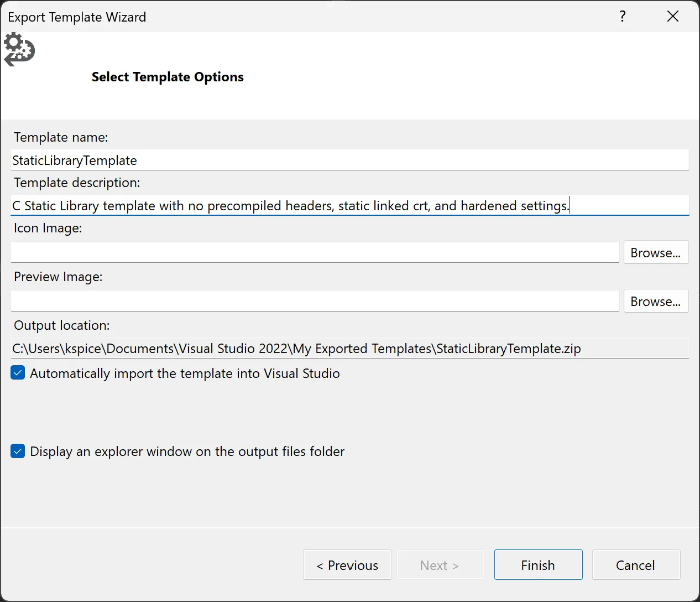This screenshot has width=700, height=602.
Task: Click the Template description label
Action: (77, 183)
